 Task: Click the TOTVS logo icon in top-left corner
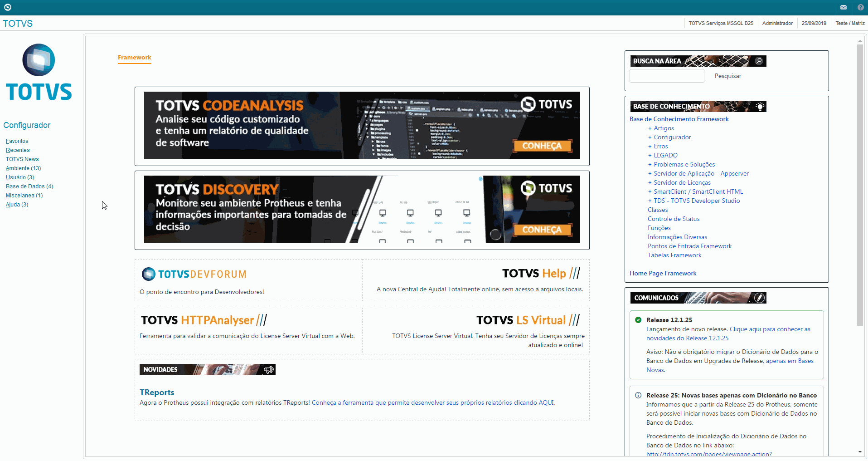pyautogui.click(x=8, y=7)
